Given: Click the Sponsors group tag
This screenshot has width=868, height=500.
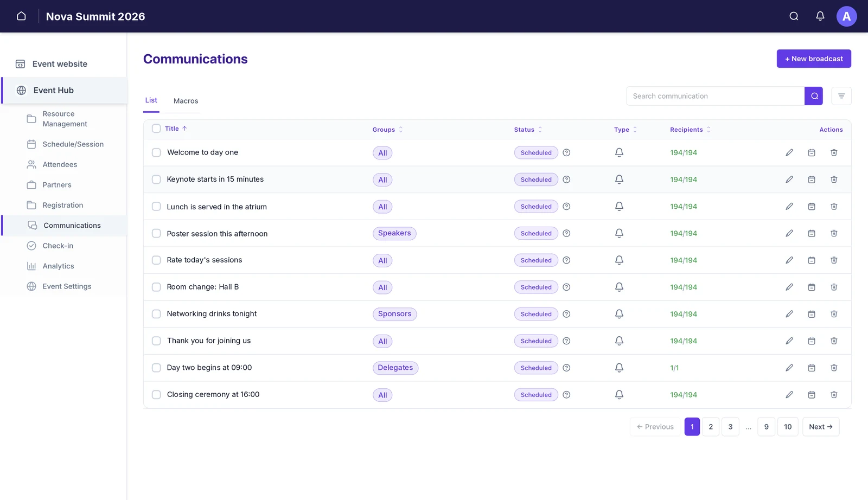Looking at the screenshot, I should pos(394,314).
